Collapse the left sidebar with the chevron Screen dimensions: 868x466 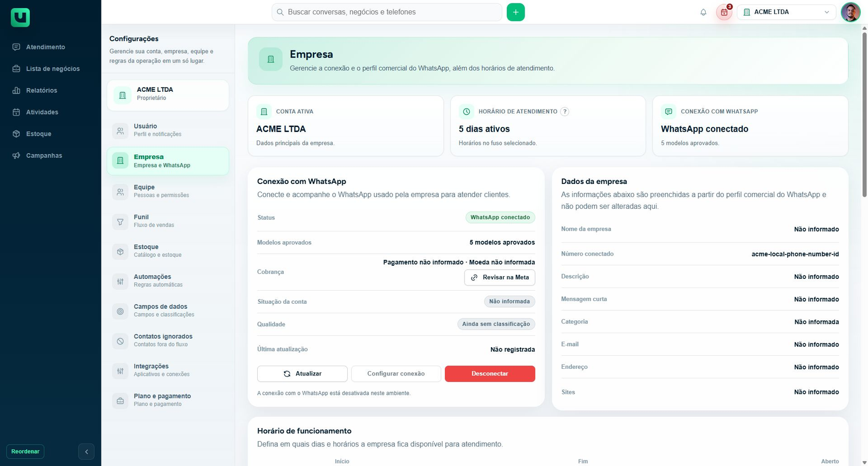(86, 451)
